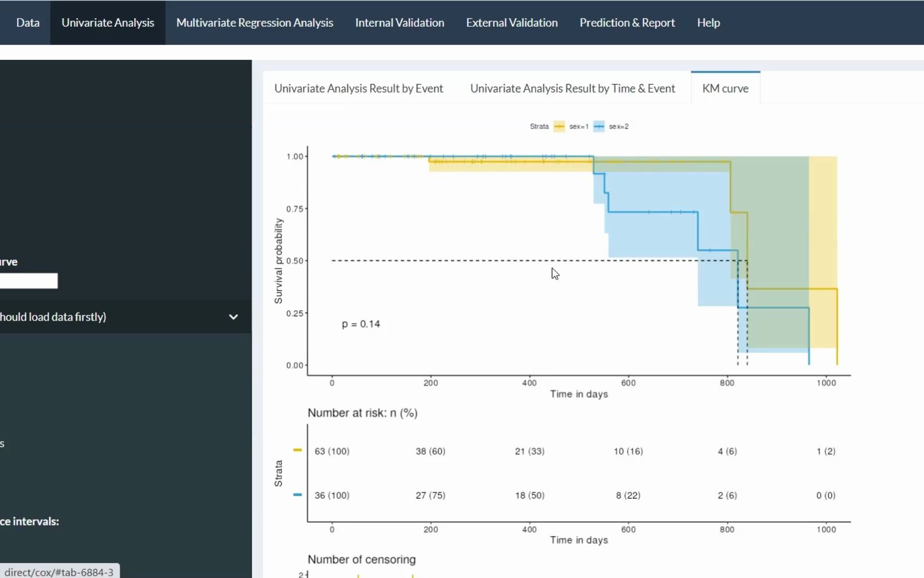Select the Univariate Analysis navigation tab
The image size is (924, 578).
tap(107, 22)
